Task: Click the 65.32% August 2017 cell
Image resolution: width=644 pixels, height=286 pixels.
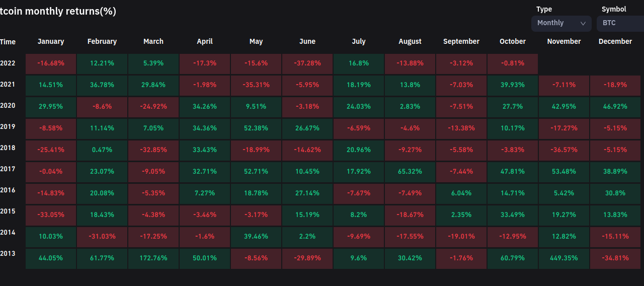Action: pos(410,172)
